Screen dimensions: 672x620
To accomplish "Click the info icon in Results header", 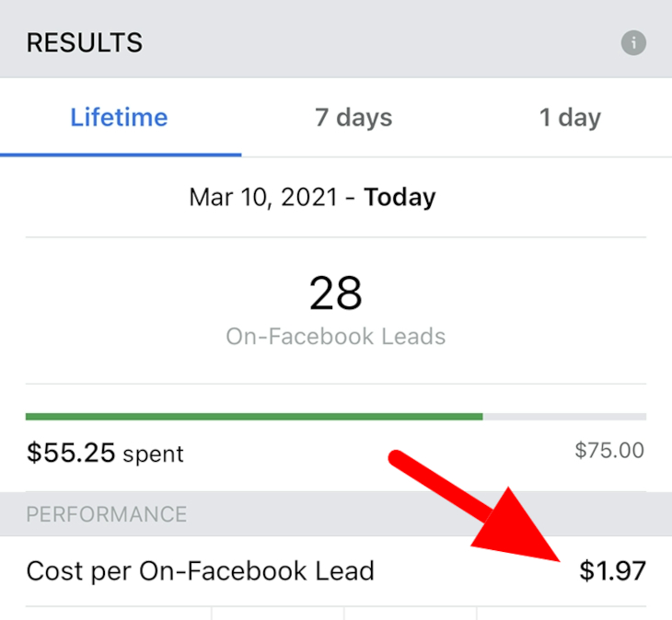I will click(632, 42).
